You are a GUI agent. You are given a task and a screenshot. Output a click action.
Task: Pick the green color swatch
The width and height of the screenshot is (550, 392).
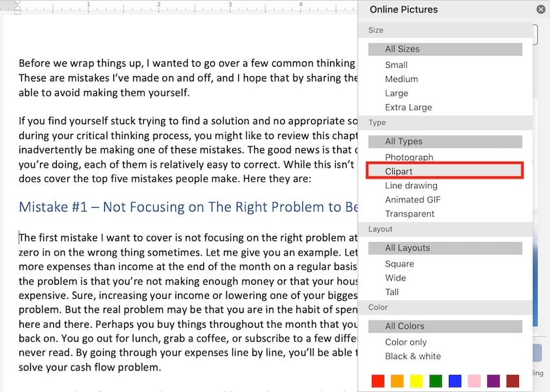(435, 381)
